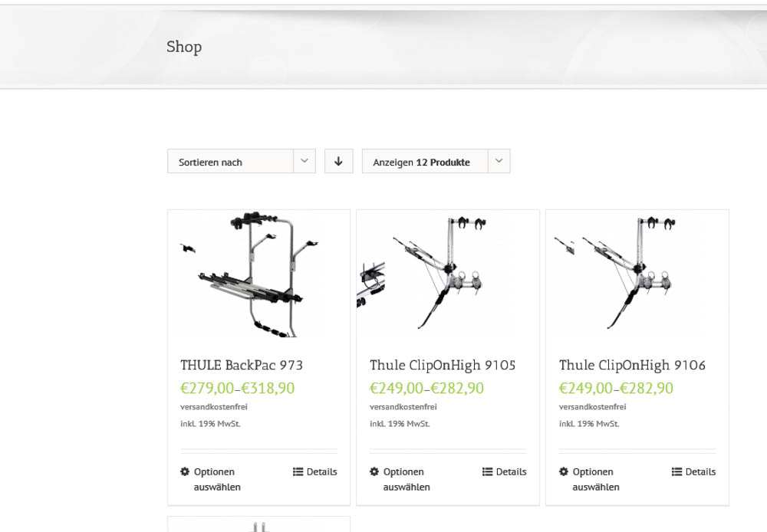This screenshot has height=532, width=767.
Task: Open Thule ClipOnHigh 9106 product title
Action: pyautogui.click(x=632, y=365)
